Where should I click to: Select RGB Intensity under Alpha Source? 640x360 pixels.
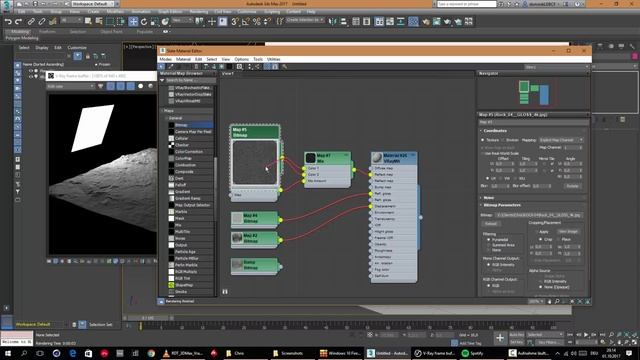tap(540, 282)
